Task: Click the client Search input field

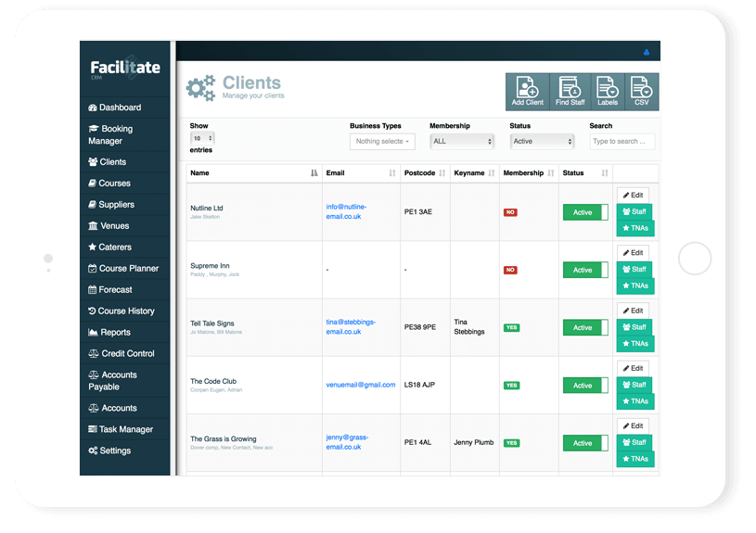Action: [622, 142]
